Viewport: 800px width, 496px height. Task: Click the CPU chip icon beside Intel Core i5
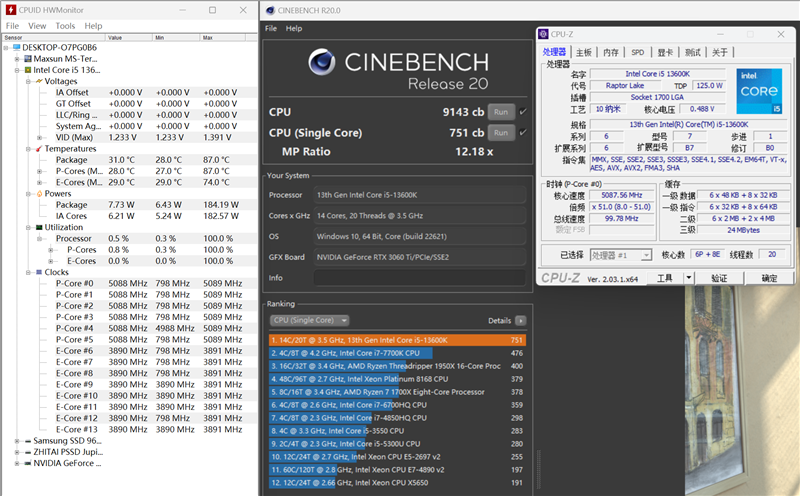[x=28, y=70]
